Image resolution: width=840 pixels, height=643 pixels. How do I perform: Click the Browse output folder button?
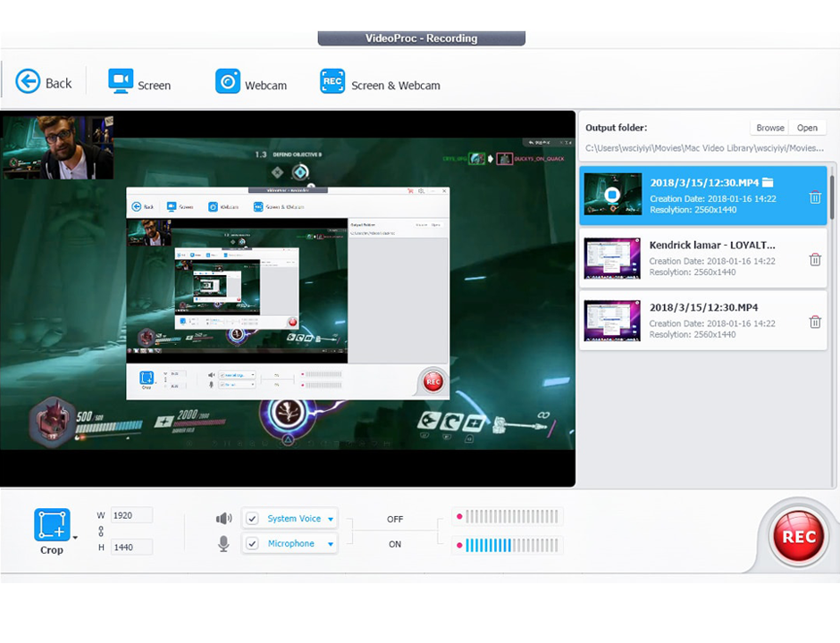769,128
